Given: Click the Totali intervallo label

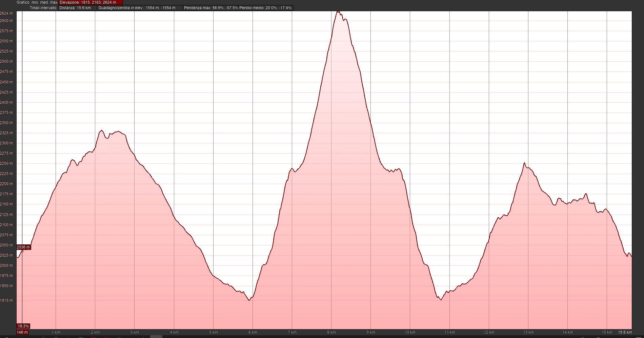Looking at the screenshot, I should 43,8.
